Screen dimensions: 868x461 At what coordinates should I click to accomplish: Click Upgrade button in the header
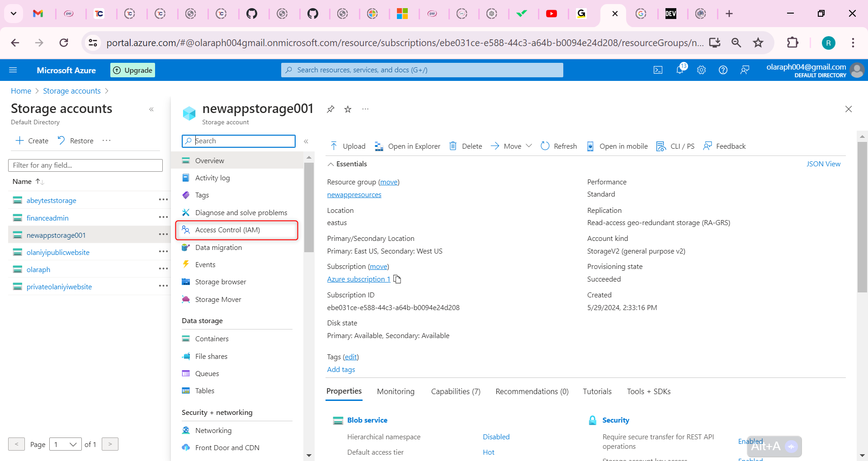click(133, 70)
